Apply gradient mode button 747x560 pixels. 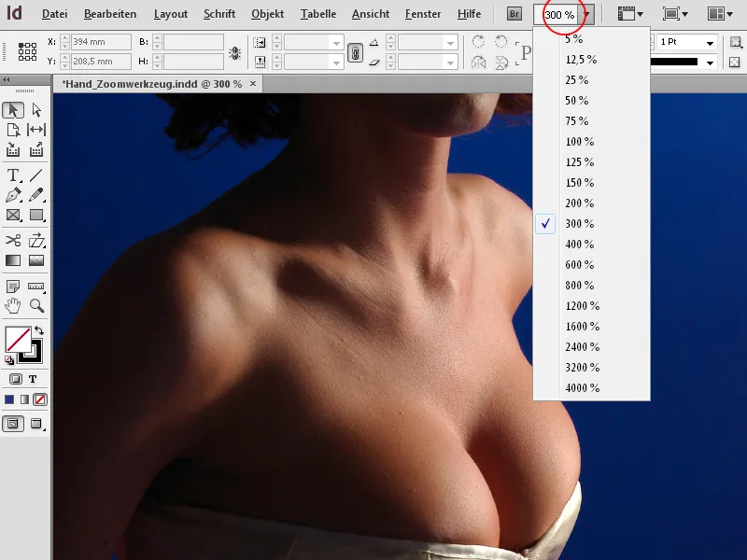pos(25,399)
